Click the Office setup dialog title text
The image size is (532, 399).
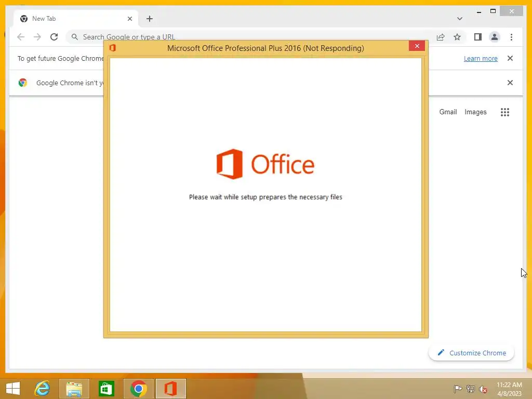click(265, 48)
